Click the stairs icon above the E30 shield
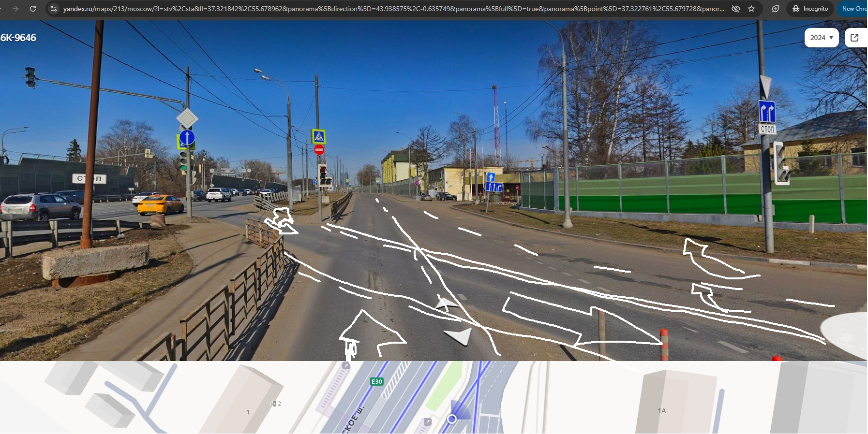The image size is (868, 434). tap(346, 366)
